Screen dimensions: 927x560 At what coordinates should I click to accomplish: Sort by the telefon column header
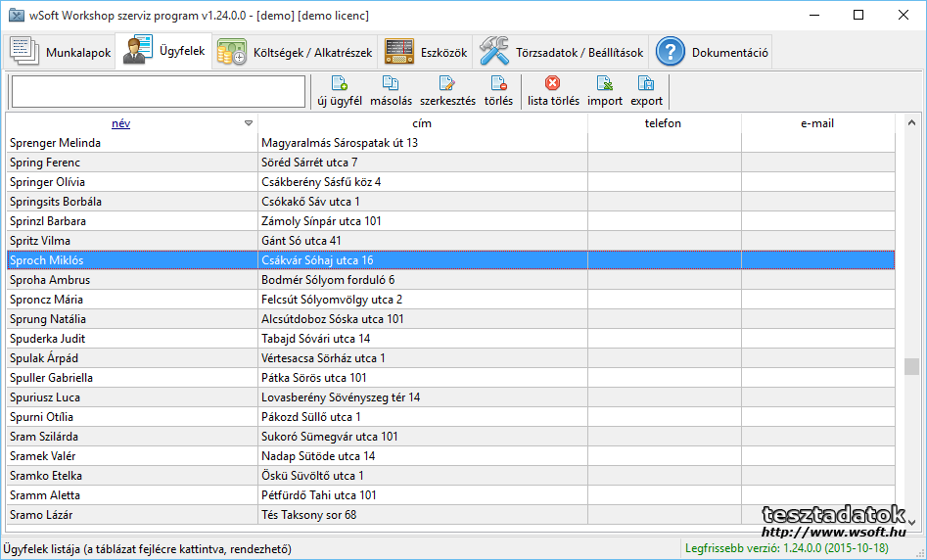tap(663, 123)
